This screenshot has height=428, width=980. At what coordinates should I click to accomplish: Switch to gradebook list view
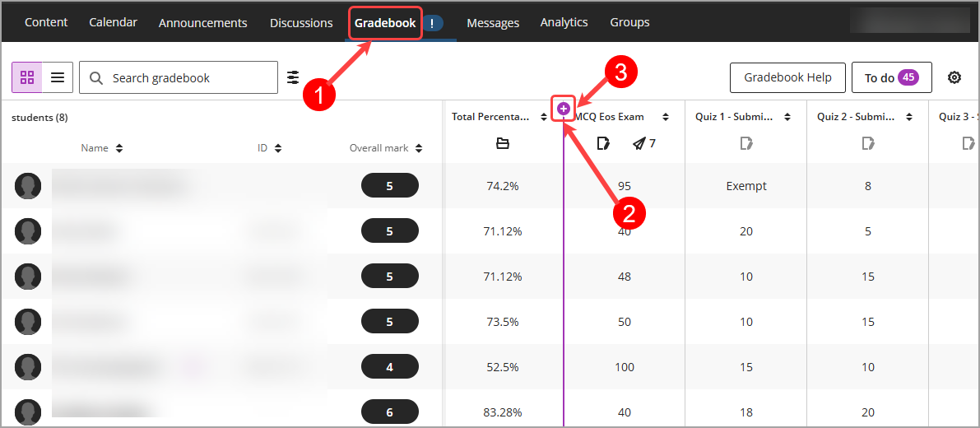coord(58,77)
